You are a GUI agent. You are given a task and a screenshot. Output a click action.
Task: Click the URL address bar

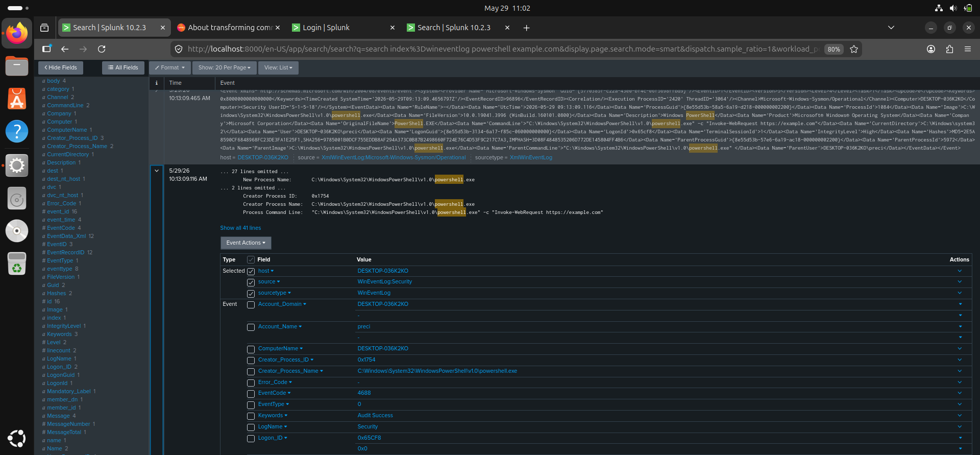[x=503, y=49]
